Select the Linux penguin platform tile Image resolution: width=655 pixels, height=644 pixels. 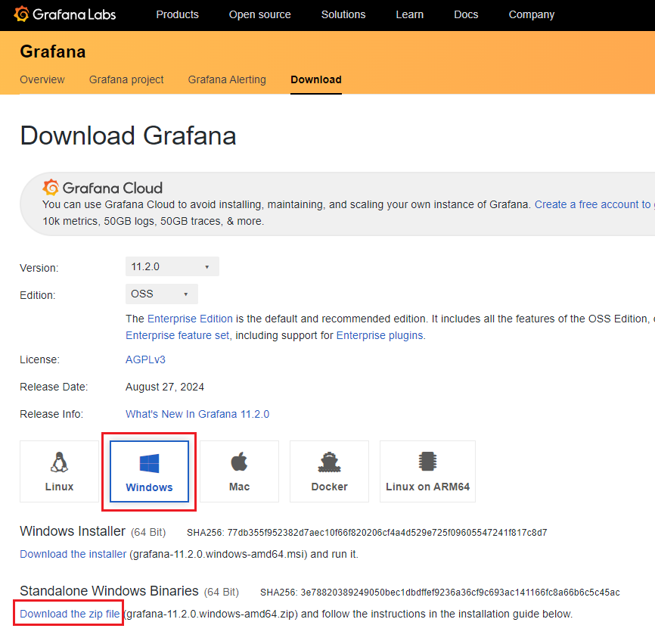pos(59,471)
